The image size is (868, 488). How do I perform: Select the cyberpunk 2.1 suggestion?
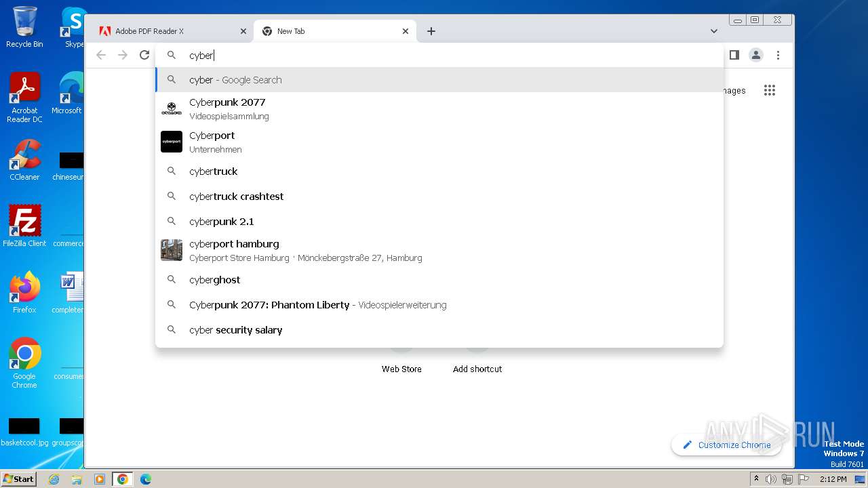(x=439, y=222)
